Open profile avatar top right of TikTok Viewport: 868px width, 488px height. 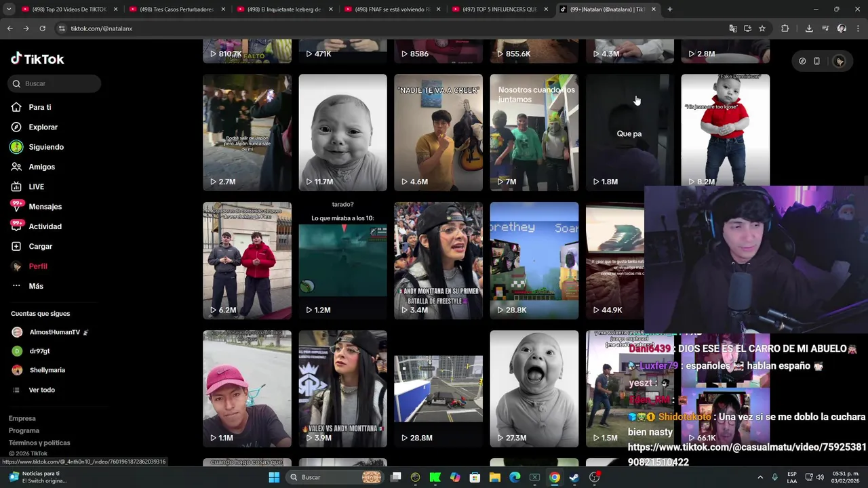tap(840, 61)
